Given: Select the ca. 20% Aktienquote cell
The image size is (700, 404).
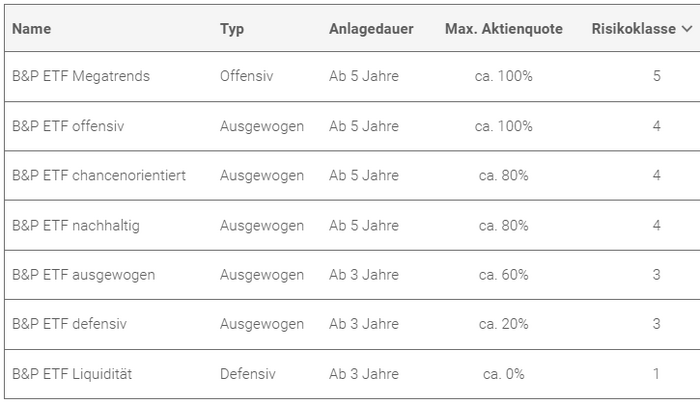Looking at the screenshot, I should [503, 324].
